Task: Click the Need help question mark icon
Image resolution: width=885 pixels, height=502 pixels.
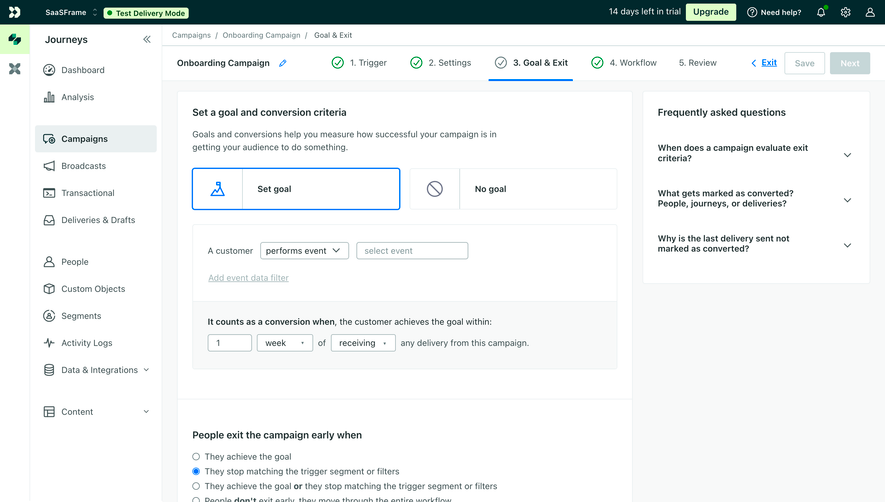Action: (752, 12)
